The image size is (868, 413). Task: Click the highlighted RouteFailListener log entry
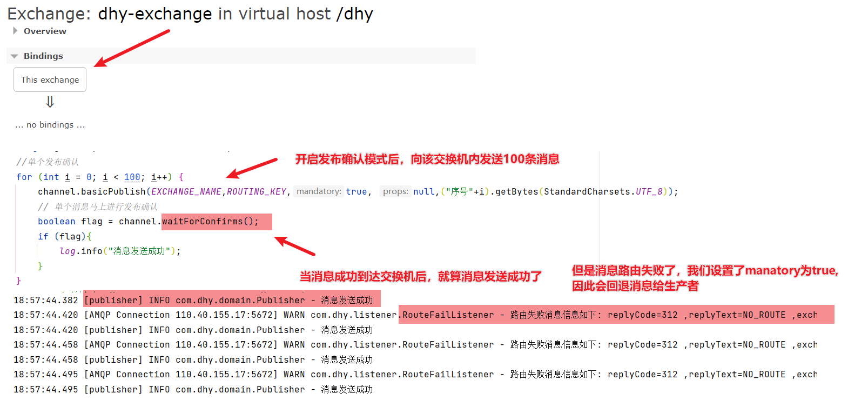click(x=616, y=315)
